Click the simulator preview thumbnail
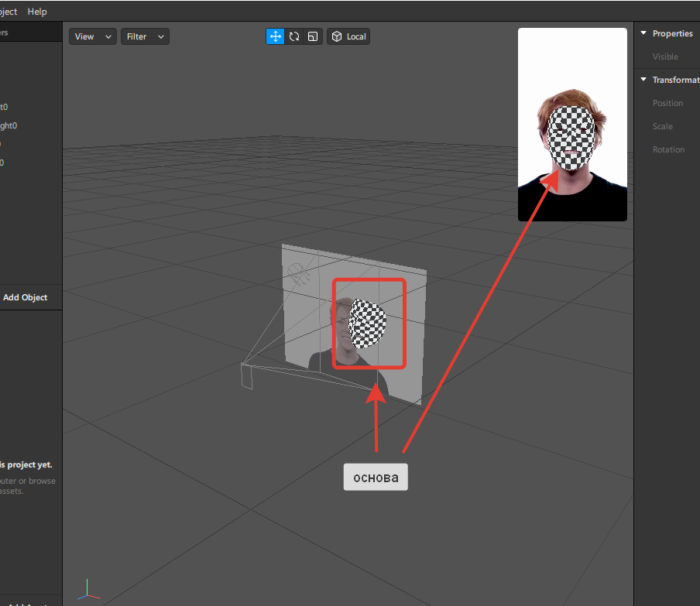The width and height of the screenshot is (700, 606). (x=572, y=124)
